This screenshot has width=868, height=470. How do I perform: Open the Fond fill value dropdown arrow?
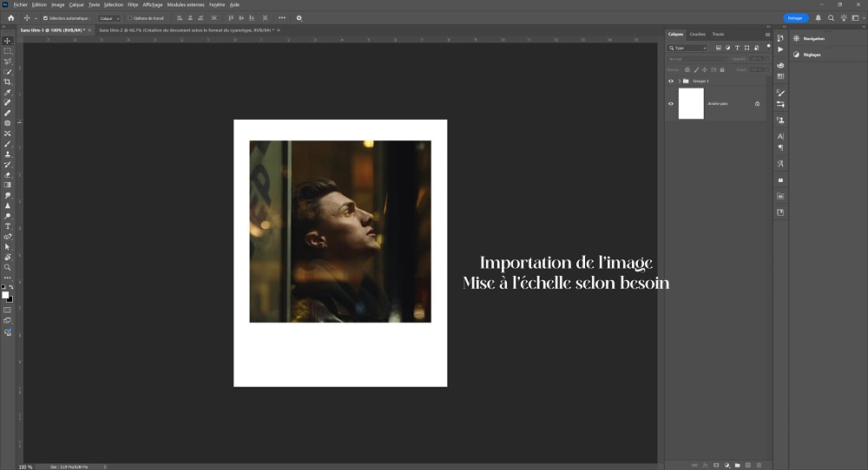click(x=767, y=69)
